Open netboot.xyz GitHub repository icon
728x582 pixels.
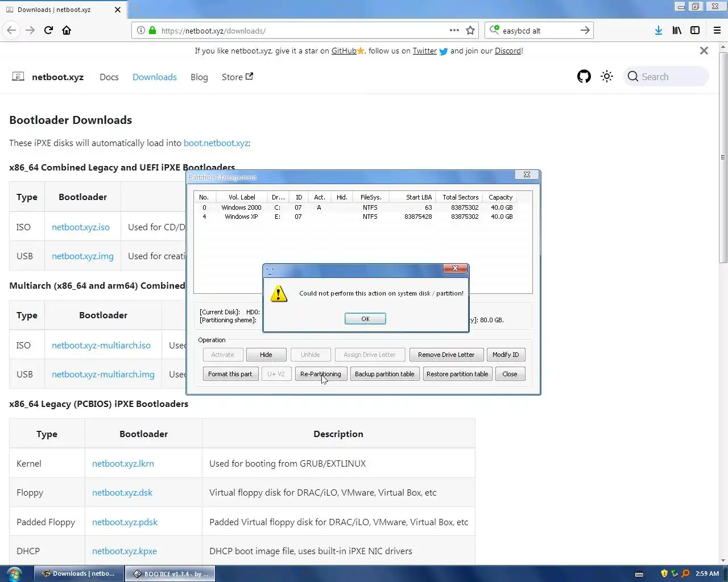pos(584,77)
